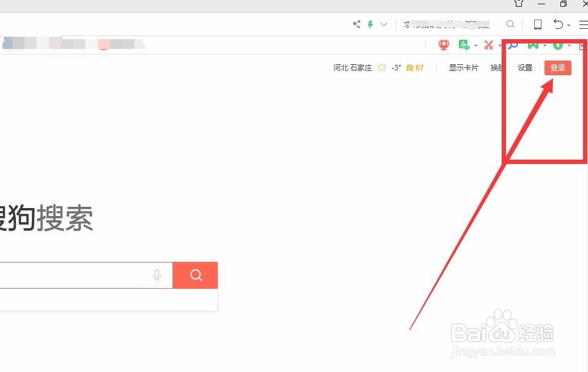Open the mobile phone icon in the toolbar
This screenshot has height=372, width=588.
538,24
